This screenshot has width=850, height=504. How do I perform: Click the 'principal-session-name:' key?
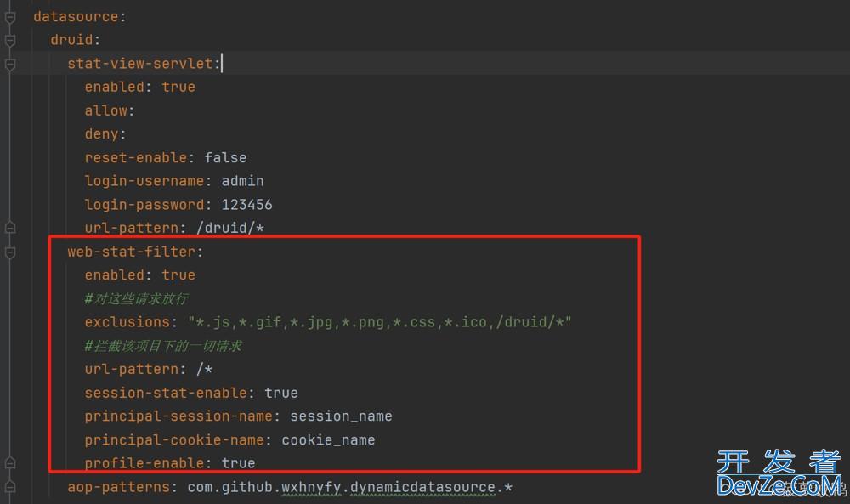(182, 416)
